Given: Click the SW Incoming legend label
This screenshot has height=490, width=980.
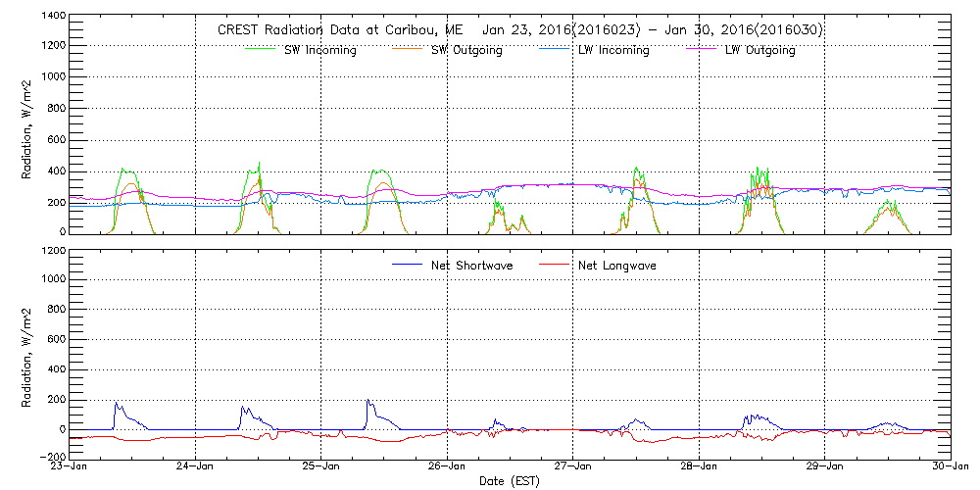Looking at the screenshot, I should tap(319, 51).
